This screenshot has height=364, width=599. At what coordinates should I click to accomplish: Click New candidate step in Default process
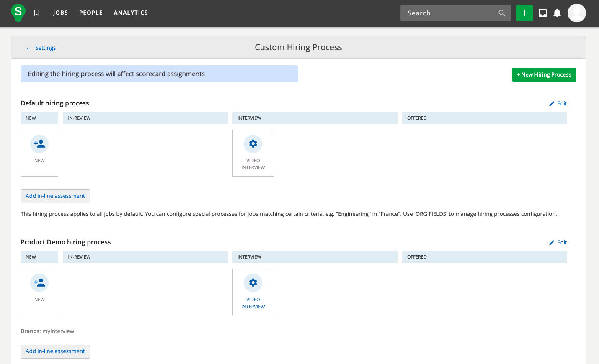click(x=39, y=153)
